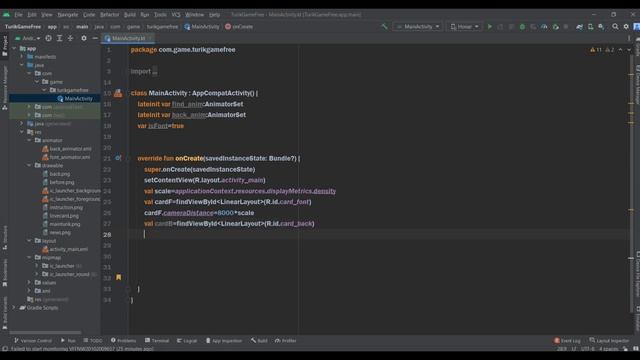640x360 pixels.
Task: Expand the ic_launcher_round mipmap folder
Action: [x=37, y=274]
